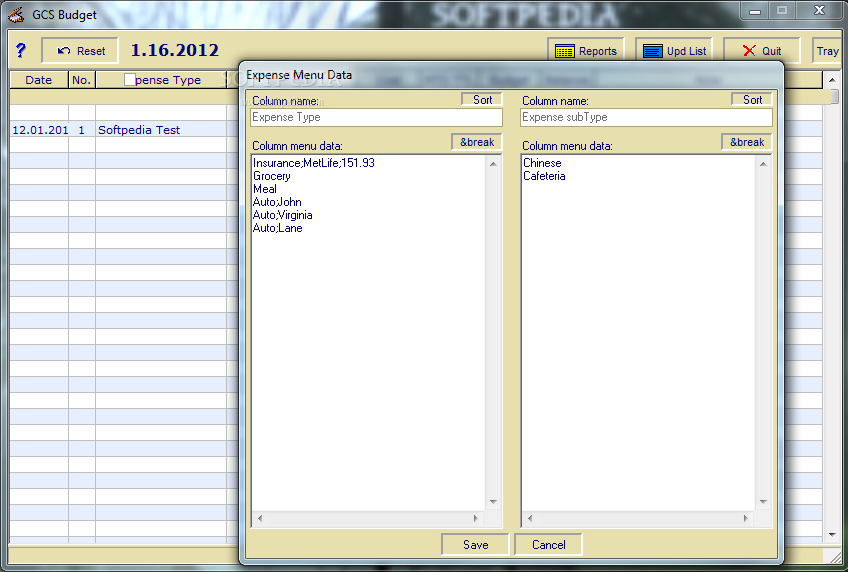Sort the Expense subType menu data

(x=752, y=99)
